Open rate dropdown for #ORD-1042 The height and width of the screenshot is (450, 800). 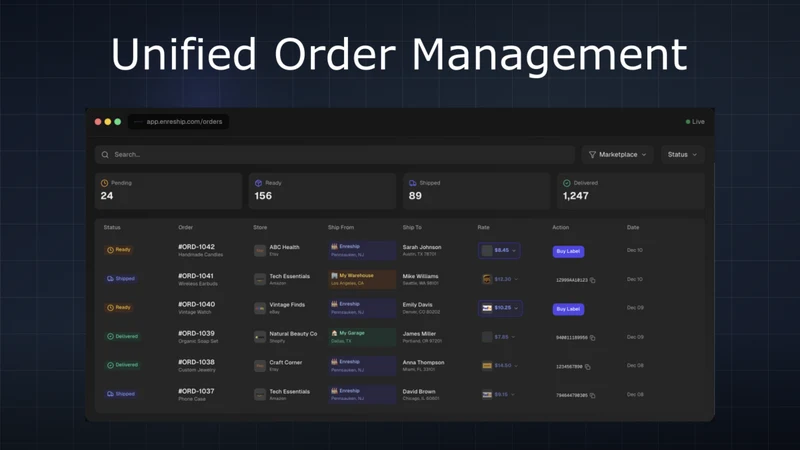pyautogui.click(x=499, y=251)
